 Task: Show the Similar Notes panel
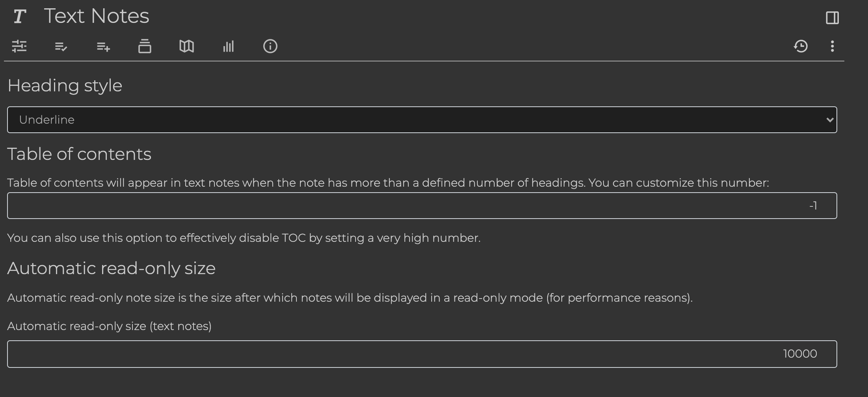click(229, 46)
